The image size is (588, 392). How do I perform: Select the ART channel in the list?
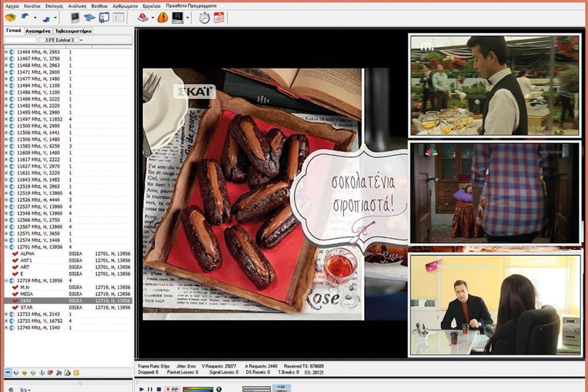coord(24,268)
